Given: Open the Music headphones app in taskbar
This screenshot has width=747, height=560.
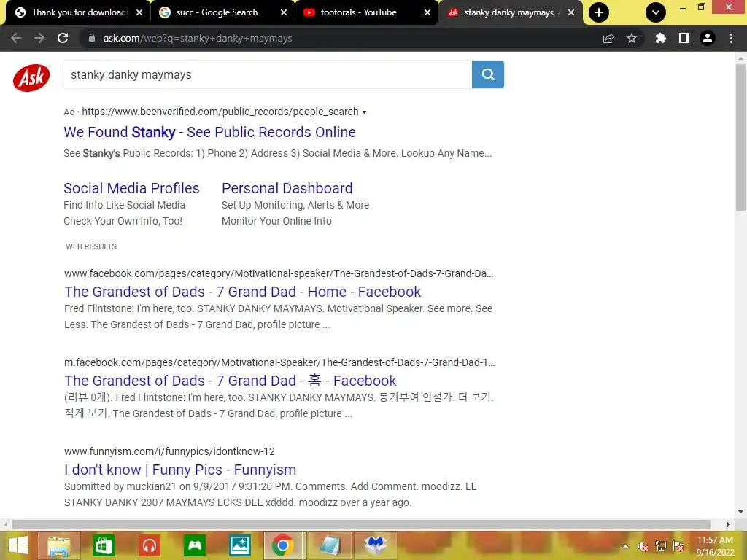Looking at the screenshot, I should (150, 545).
